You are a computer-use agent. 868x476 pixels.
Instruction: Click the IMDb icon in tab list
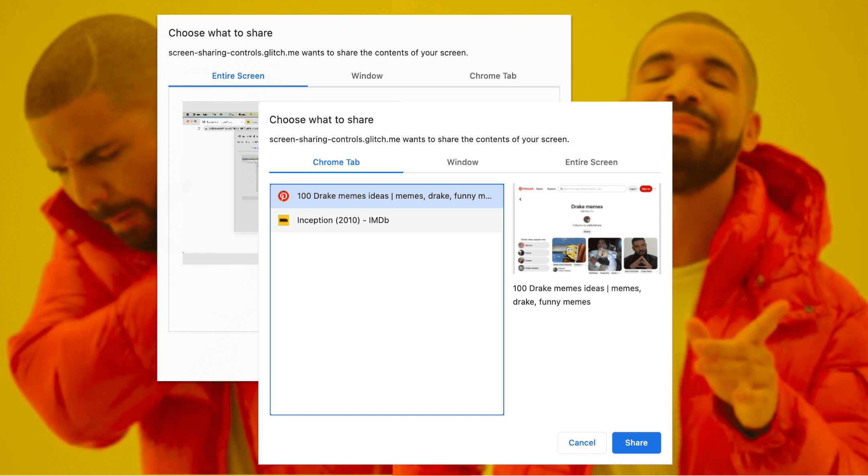click(x=283, y=220)
